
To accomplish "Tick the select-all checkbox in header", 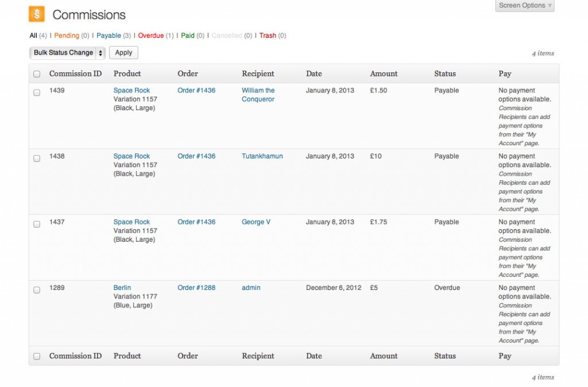I will click(37, 74).
